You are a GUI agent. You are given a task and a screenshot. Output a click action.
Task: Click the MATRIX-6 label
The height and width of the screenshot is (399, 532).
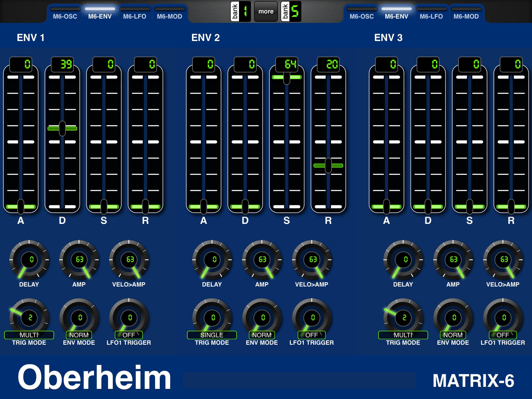473,381
